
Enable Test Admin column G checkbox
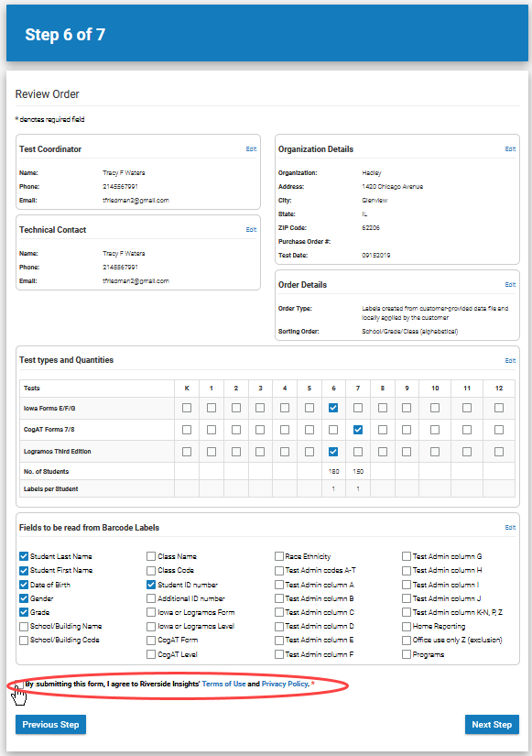pos(407,556)
